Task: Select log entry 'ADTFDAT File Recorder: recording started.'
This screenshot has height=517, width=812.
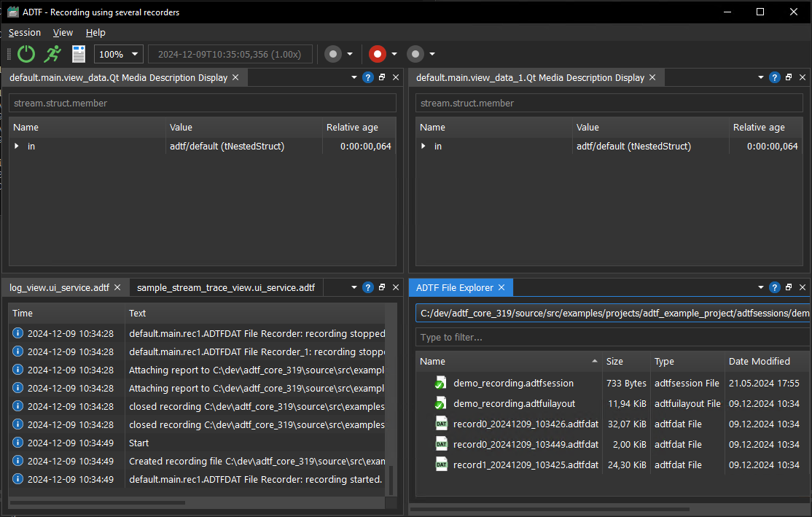Action: click(198, 479)
